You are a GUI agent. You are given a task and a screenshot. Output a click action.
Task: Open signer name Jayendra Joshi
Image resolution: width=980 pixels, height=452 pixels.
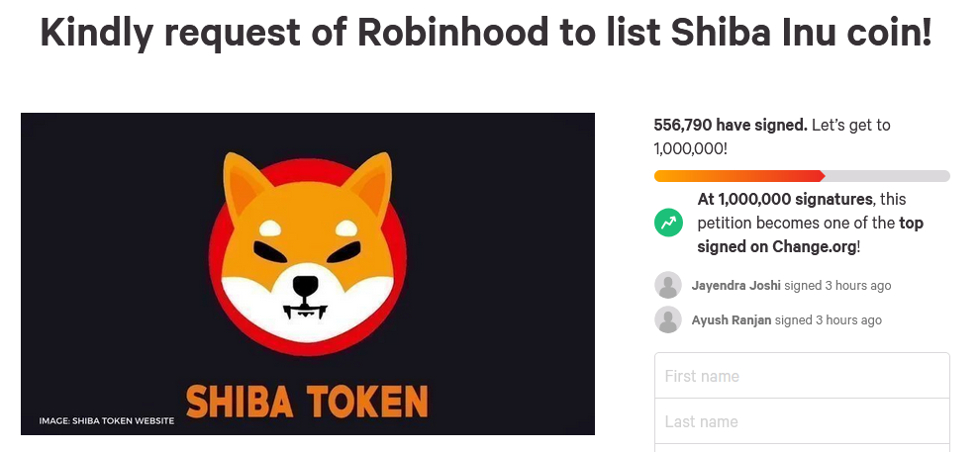pyautogui.click(x=735, y=286)
